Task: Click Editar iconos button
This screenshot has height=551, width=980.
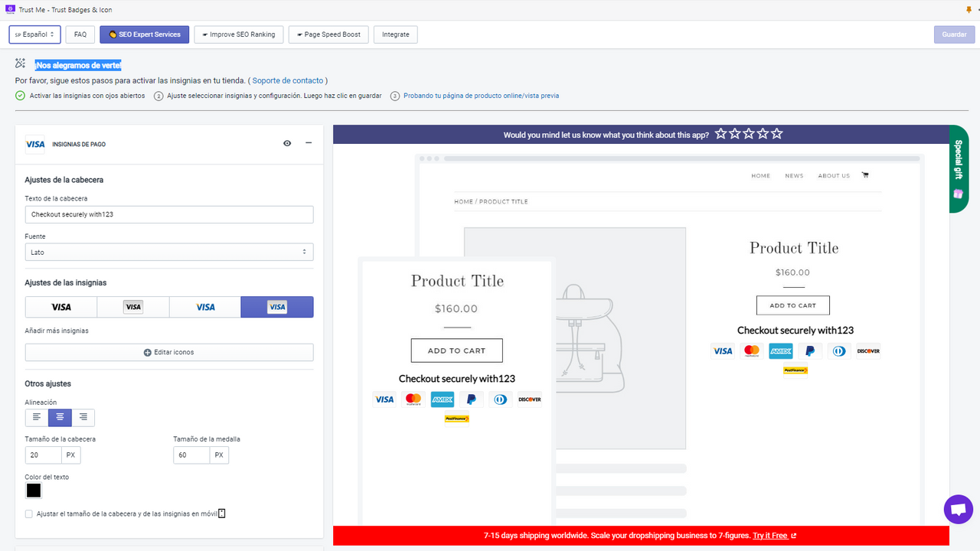Action: [169, 352]
